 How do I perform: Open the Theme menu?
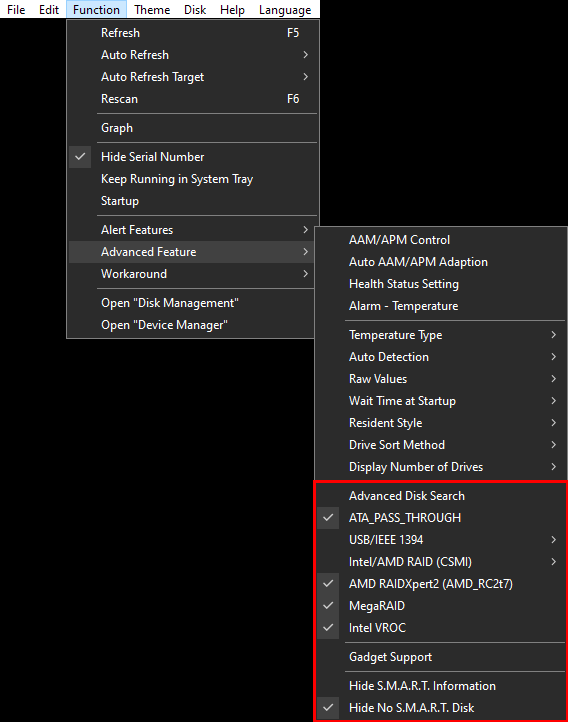pos(152,10)
